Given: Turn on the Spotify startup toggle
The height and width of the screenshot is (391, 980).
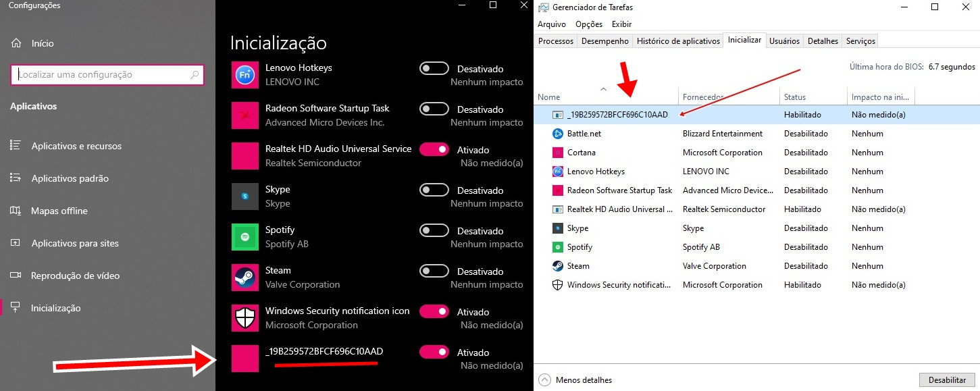Looking at the screenshot, I should click(x=434, y=230).
